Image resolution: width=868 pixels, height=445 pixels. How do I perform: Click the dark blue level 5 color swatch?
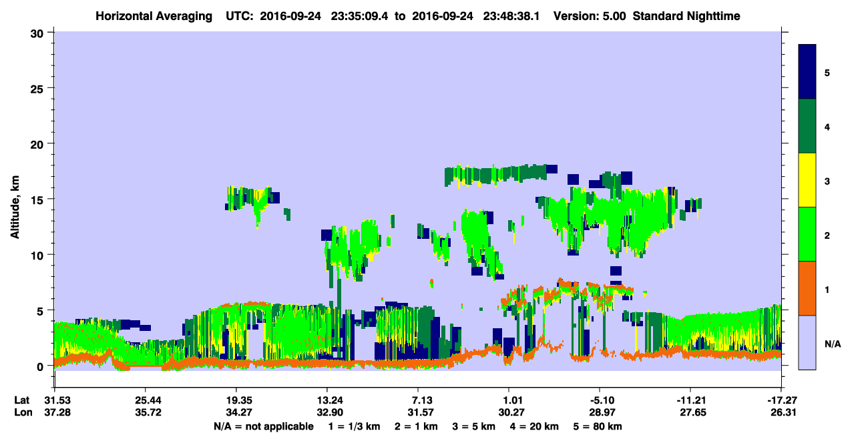coord(808,71)
